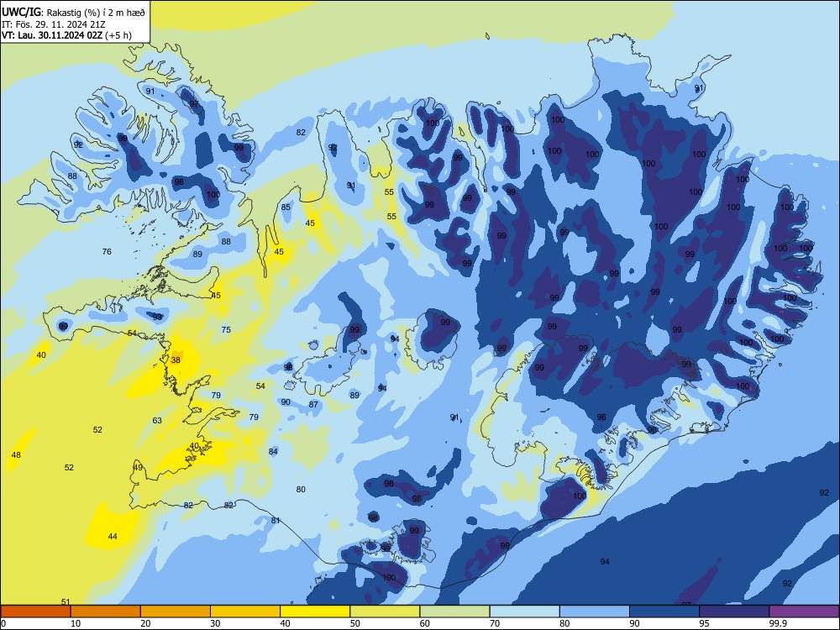Select the light blue 70–80 legend swatch

pos(524,612)
